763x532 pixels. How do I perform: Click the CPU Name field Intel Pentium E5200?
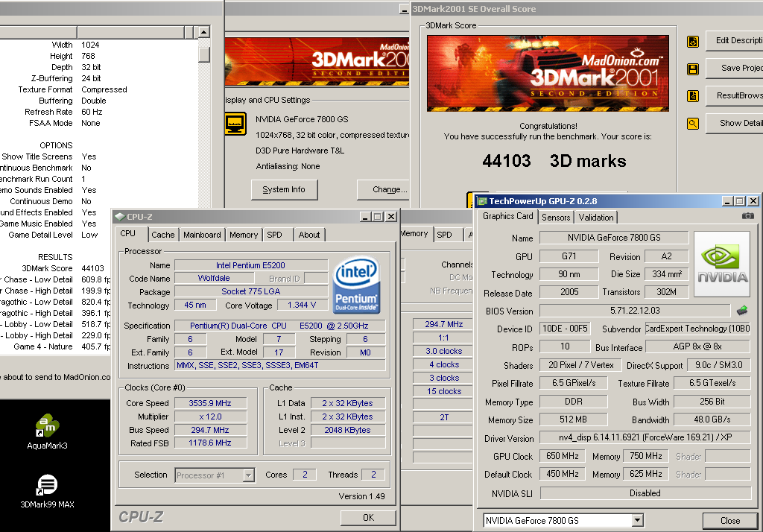251,265
